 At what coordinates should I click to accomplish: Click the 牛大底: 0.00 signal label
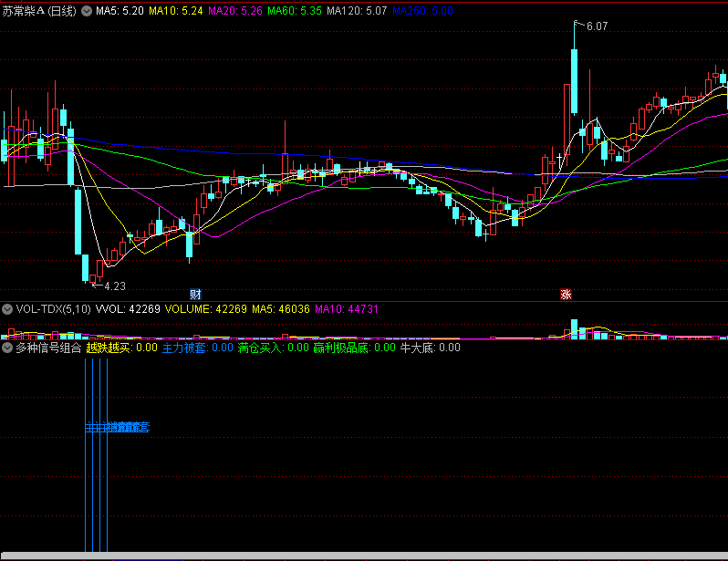point(430,348)
